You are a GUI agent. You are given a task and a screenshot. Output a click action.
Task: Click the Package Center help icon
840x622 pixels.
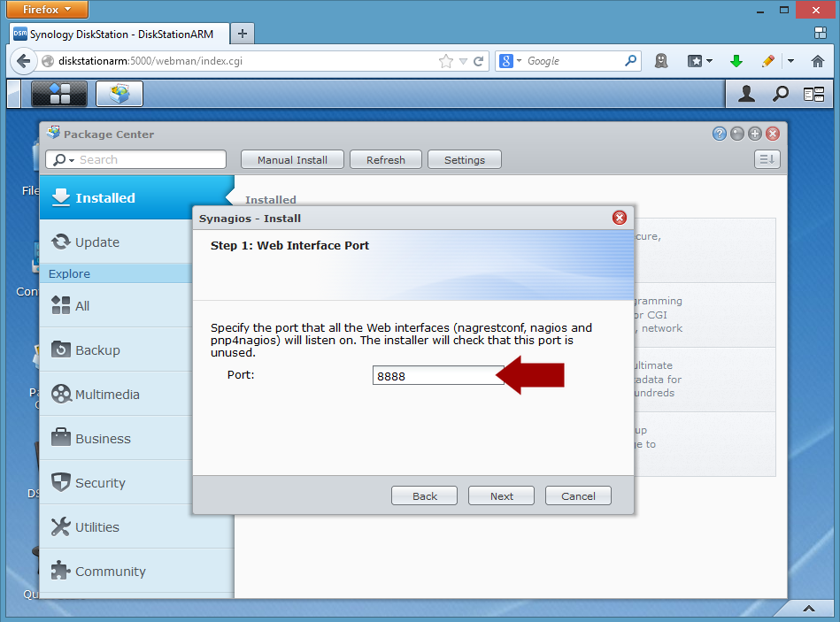[x=720, y=134]
